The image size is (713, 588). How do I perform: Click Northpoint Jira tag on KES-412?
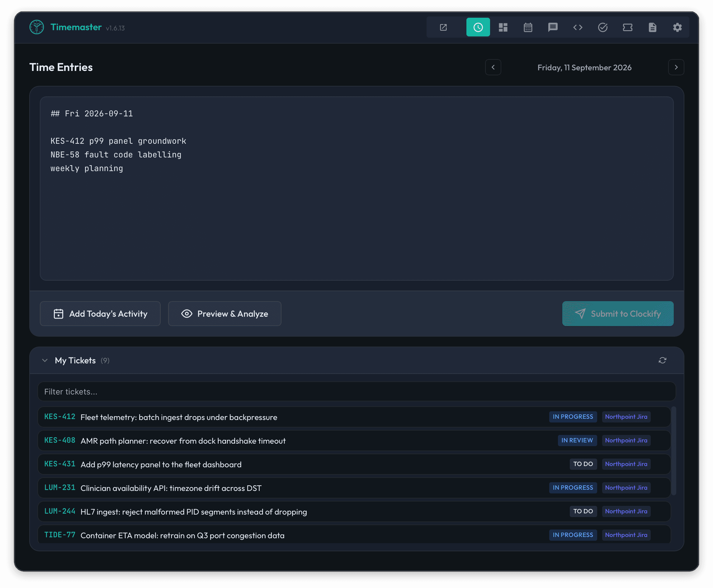626,417
